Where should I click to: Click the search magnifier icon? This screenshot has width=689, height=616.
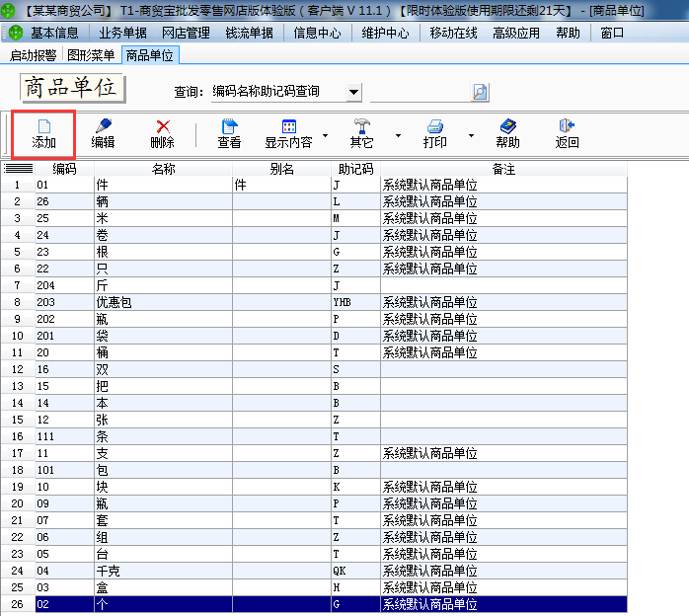tap(480, 92)
